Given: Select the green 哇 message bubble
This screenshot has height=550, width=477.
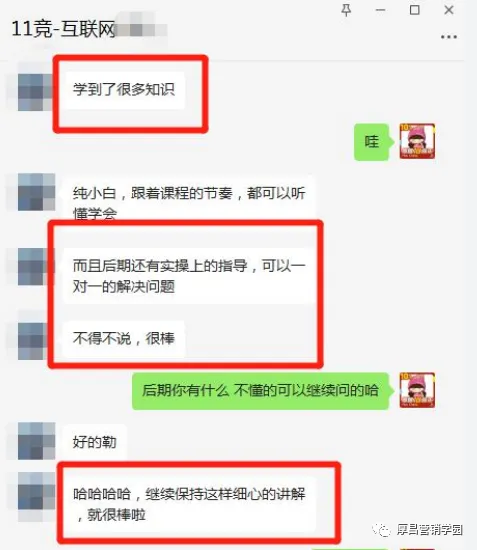Looking at the screenshot, I should (372, 142).
